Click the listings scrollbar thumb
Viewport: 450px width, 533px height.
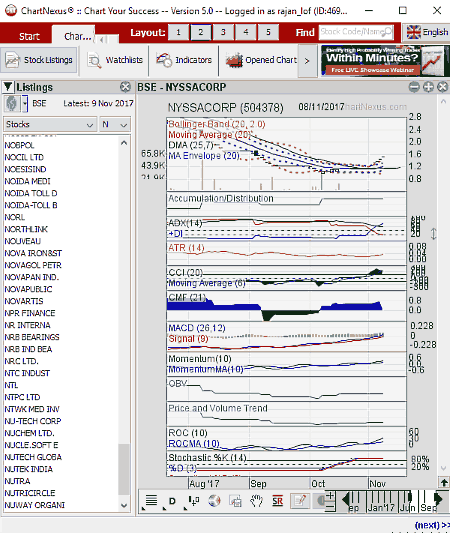click(124, 469)
